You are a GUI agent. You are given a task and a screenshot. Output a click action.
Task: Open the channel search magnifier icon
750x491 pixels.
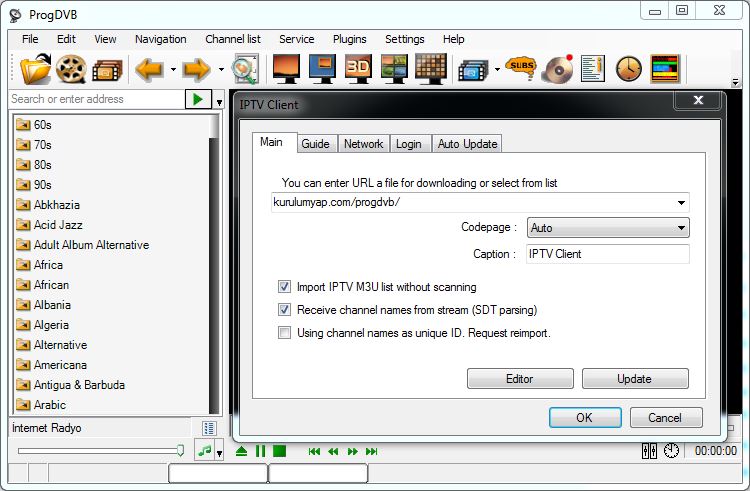click(245, 69)
